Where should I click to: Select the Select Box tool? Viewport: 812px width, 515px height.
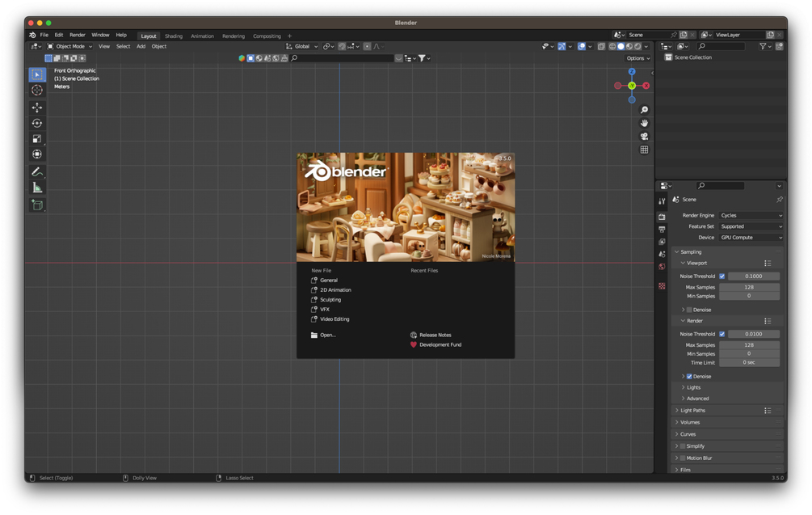(37, 74)
